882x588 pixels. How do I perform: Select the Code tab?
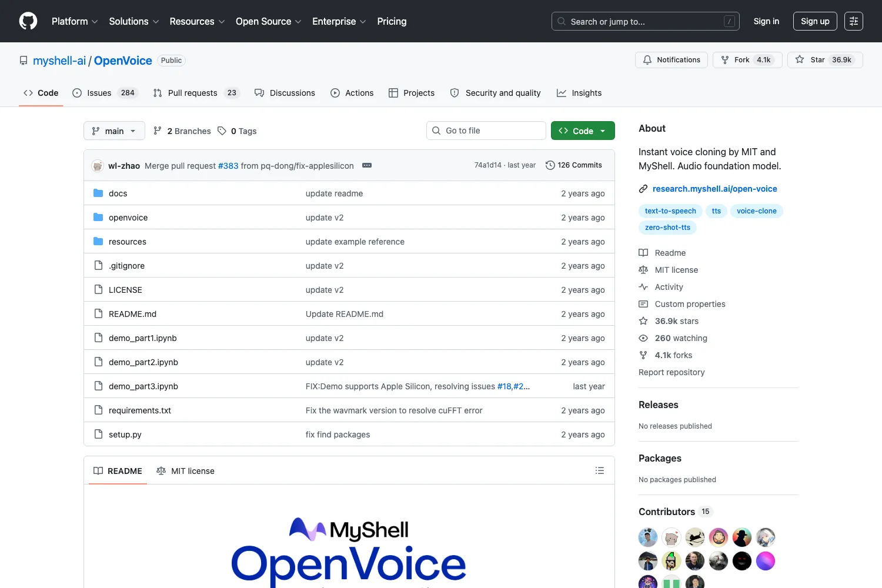tap(41, 93)
